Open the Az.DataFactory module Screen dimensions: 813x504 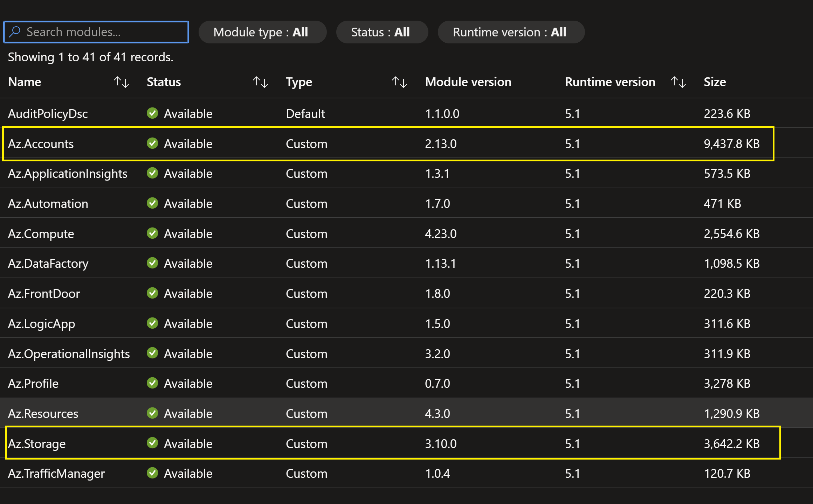pos(48,264)
